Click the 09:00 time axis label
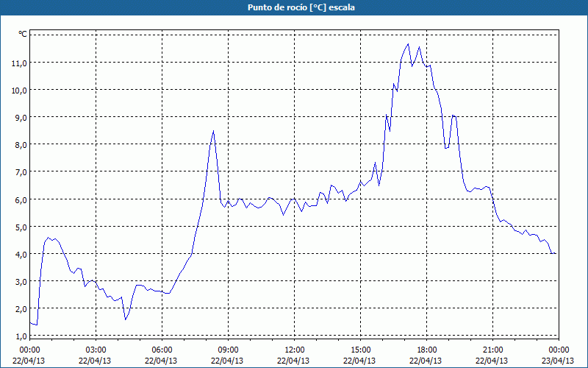Viewport: 588px width, 368px height. point(228,350)
